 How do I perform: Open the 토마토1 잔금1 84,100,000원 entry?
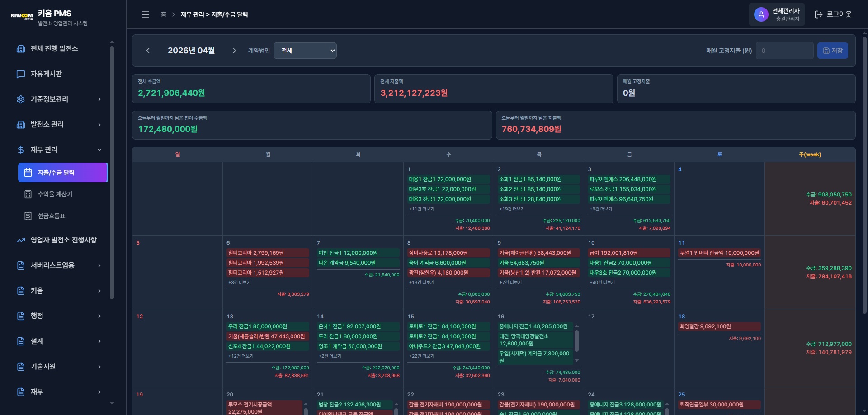click(448, 326)
